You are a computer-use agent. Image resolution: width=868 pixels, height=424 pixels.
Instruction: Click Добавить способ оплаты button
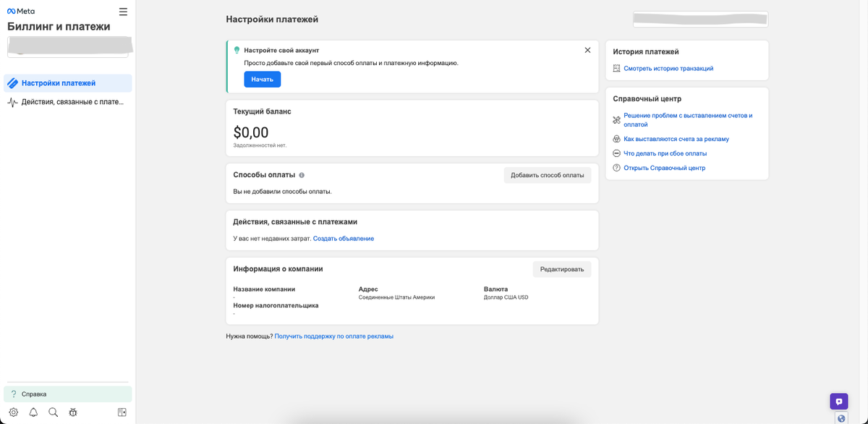coord(547,175)
